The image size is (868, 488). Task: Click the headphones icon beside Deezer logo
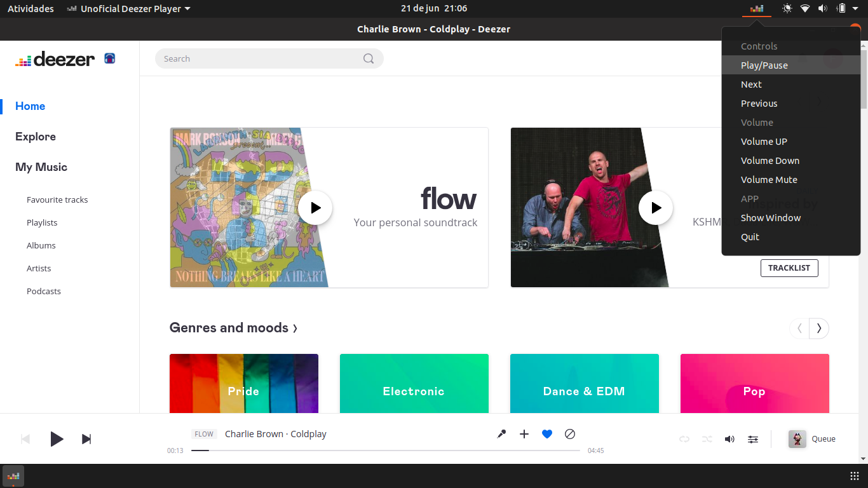[110, 58]
